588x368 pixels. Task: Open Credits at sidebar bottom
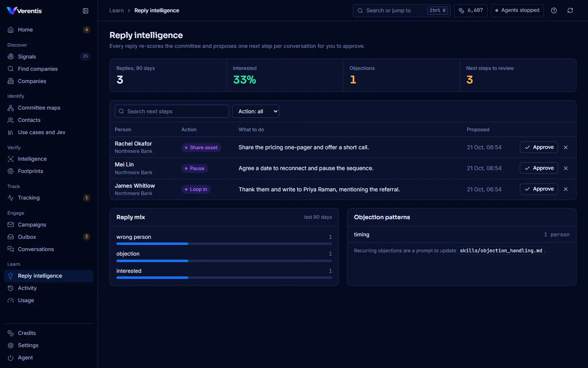(49, 333)
